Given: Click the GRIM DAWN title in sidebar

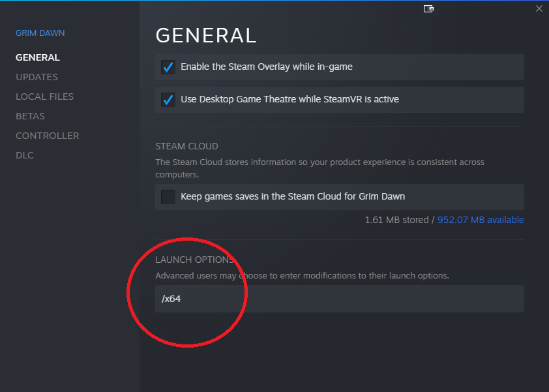Looking at the screenshot, I should coord(40,33).
